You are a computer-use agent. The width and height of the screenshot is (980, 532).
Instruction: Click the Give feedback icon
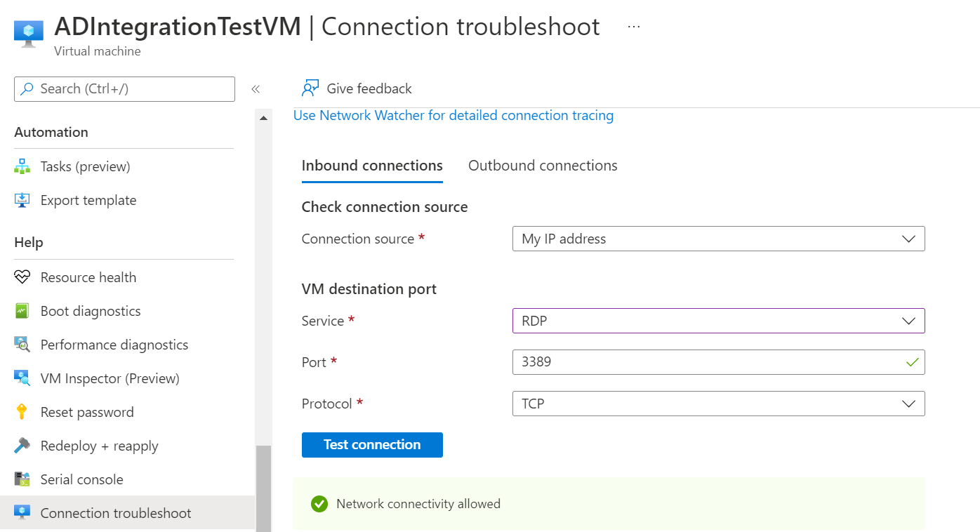coord(310,88)
